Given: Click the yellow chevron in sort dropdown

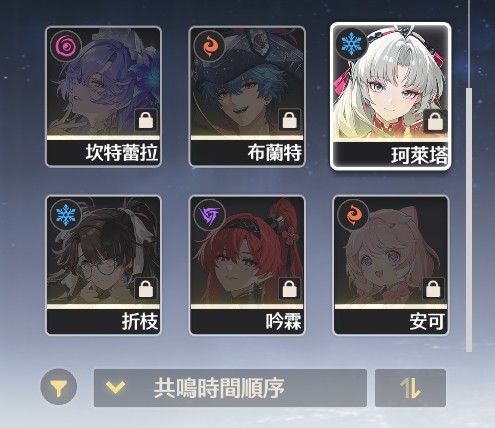Looking at the screenshot, I should coord(115,387).
